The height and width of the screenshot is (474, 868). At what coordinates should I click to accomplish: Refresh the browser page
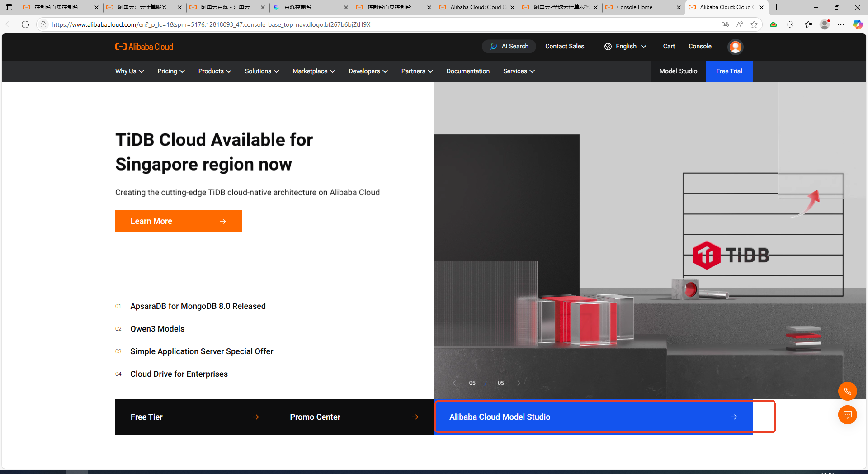point(25,24)
